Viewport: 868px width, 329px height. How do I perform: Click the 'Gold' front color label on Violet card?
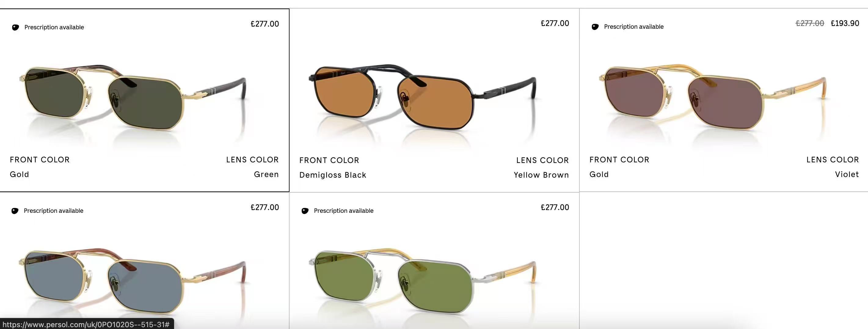click(599, 175)
